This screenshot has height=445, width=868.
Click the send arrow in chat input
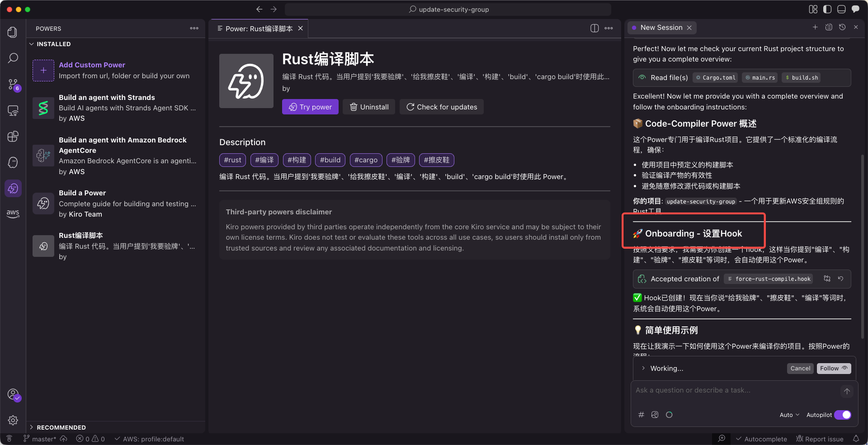pos(847,391)
